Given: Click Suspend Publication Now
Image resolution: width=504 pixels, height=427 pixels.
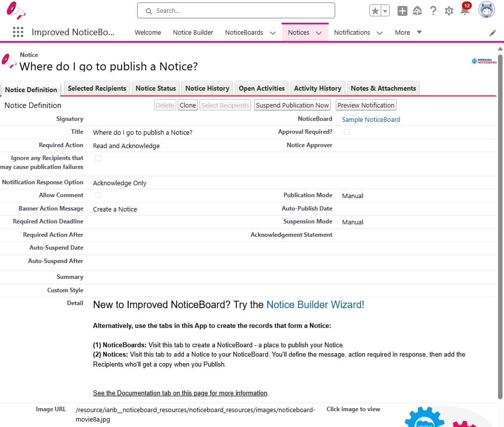Looking at the screenshot, I should [292, 105].
